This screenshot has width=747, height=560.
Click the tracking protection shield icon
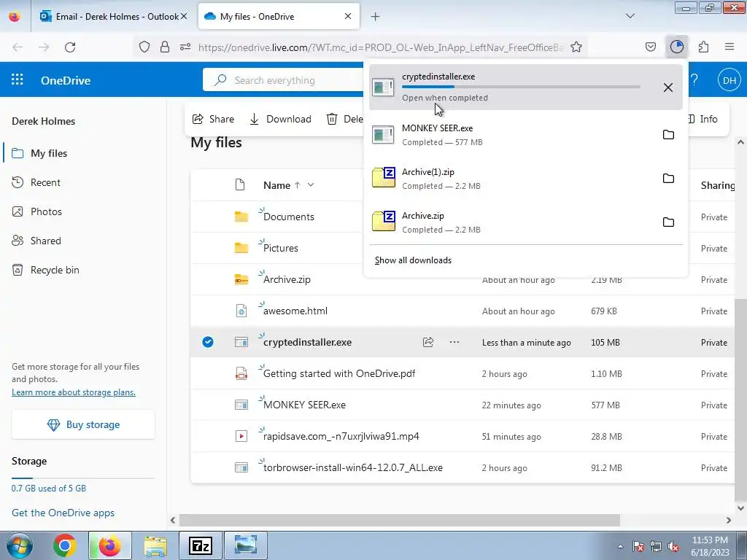pos(144,47)
